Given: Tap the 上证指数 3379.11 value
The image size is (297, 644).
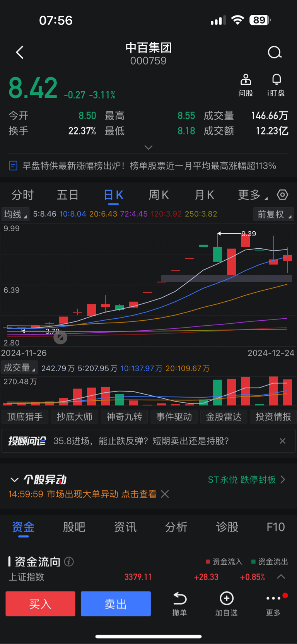Looking at the screenshot, I should 138,577.
